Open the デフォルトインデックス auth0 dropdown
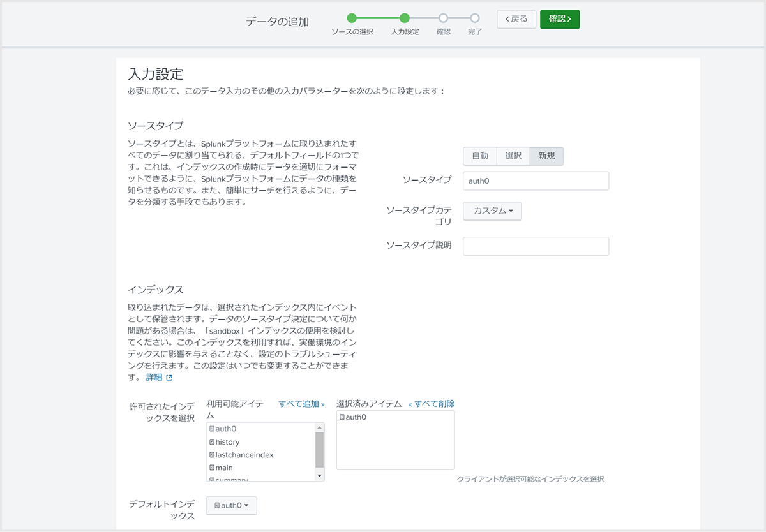 point(231,505)
